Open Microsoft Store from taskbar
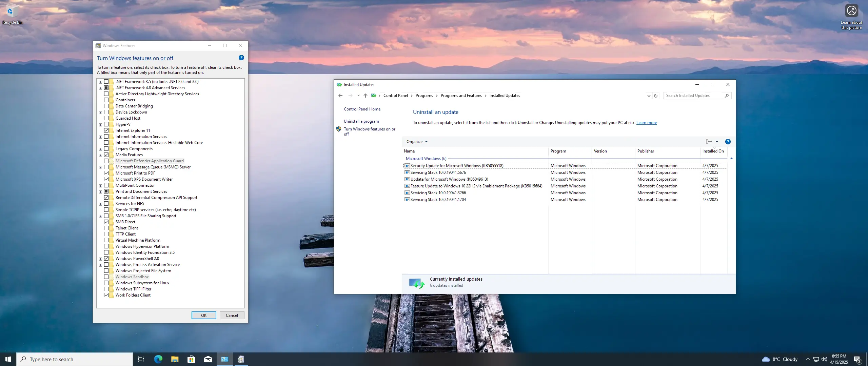The width and height of the screenshot is (868, 366). tap(191, 359)
